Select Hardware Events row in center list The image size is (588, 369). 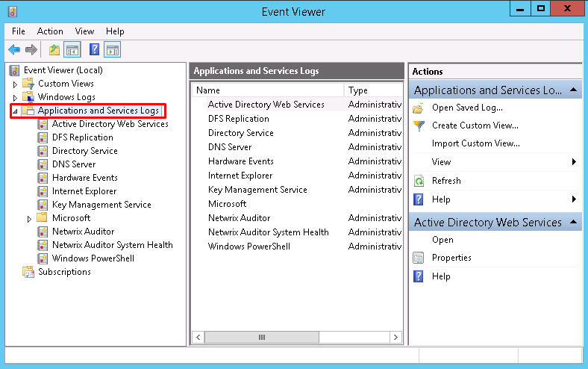pyautogui.click(x=298, y=161)
